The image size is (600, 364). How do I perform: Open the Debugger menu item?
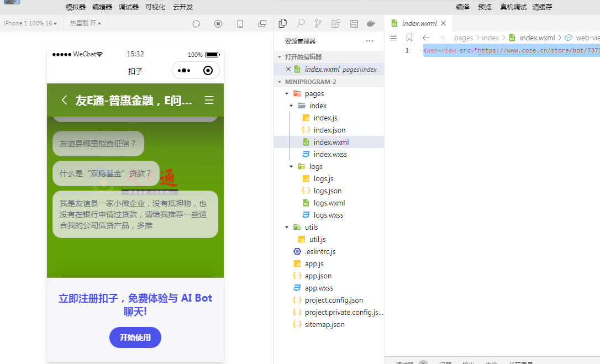point(129,7)
